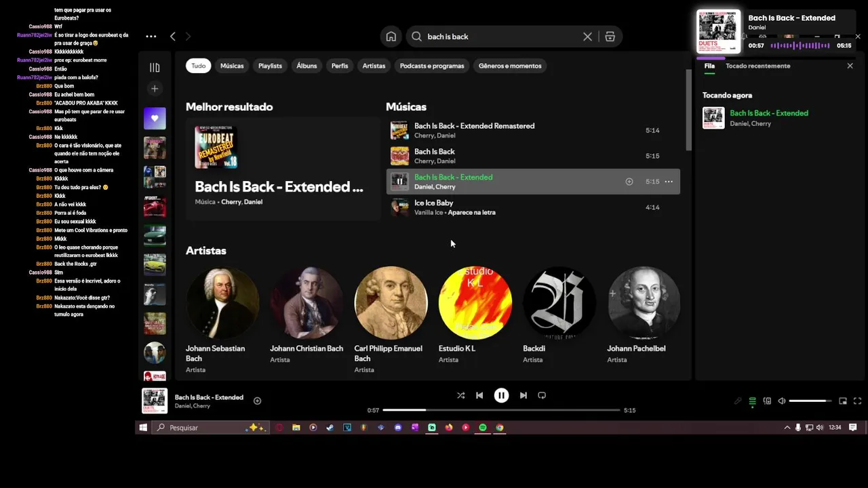The width and height of the screenshot is (868, 488).
Task: Clear the search text with X icon
Action: [x=587, y=37]
